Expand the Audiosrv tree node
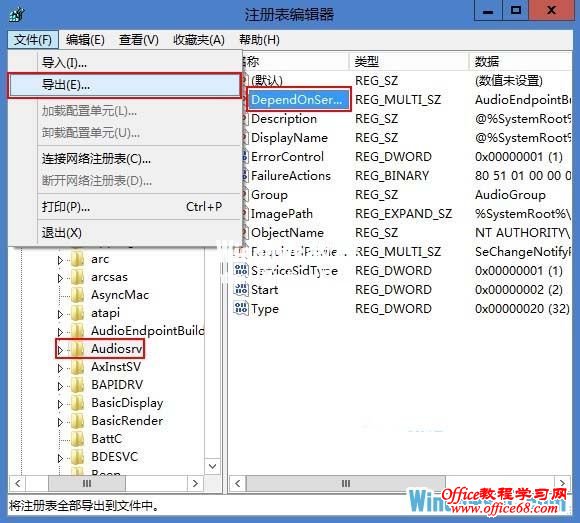This screenshot has height=523, width=580. coord(60,350)
